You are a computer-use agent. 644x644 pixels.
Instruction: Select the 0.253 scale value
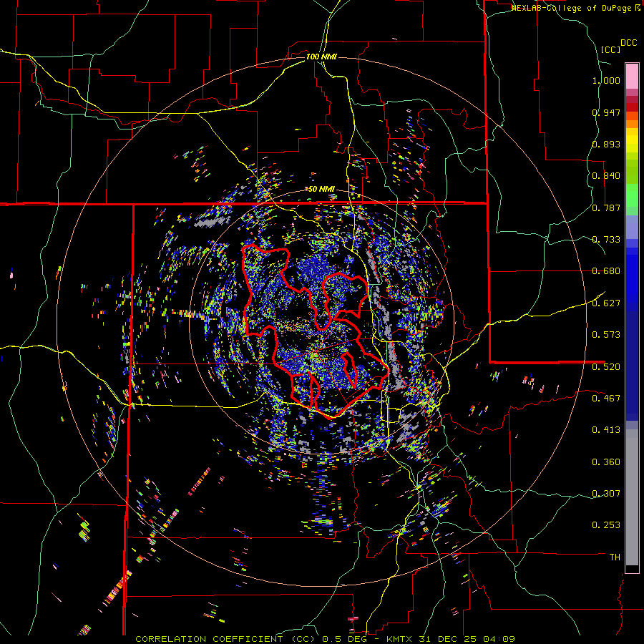point(606,525)
